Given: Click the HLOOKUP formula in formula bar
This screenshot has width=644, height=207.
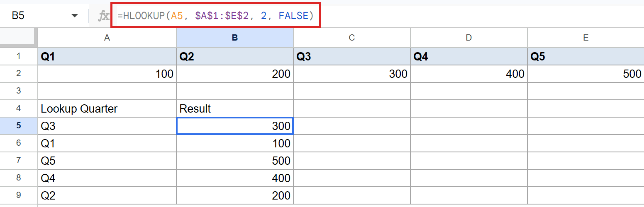Looking at the screenshot, I should coord(215,16).
